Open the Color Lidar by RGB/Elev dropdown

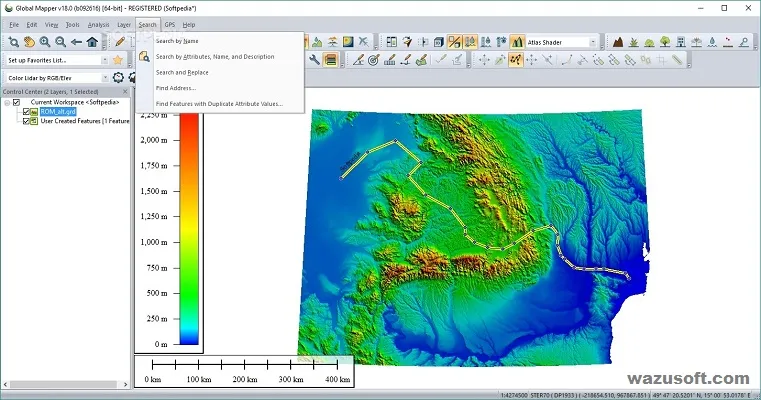[104, 78]
